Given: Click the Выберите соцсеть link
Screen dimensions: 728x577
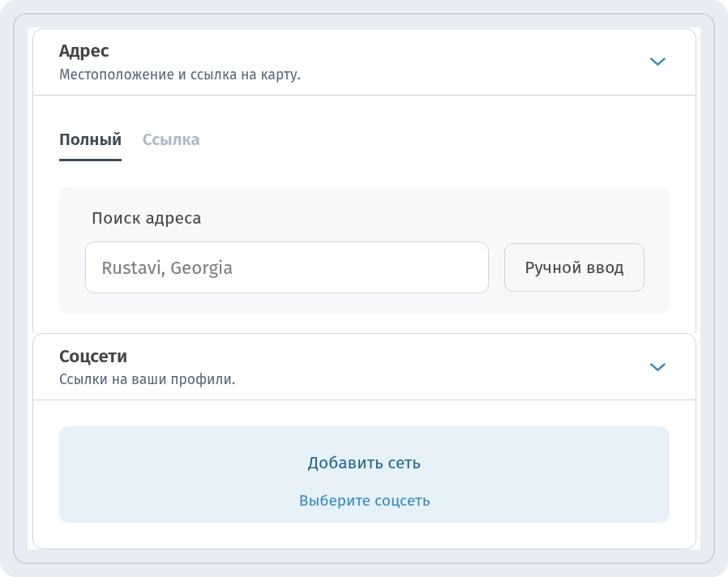Looking at the screenshot, I should (365, 501).
